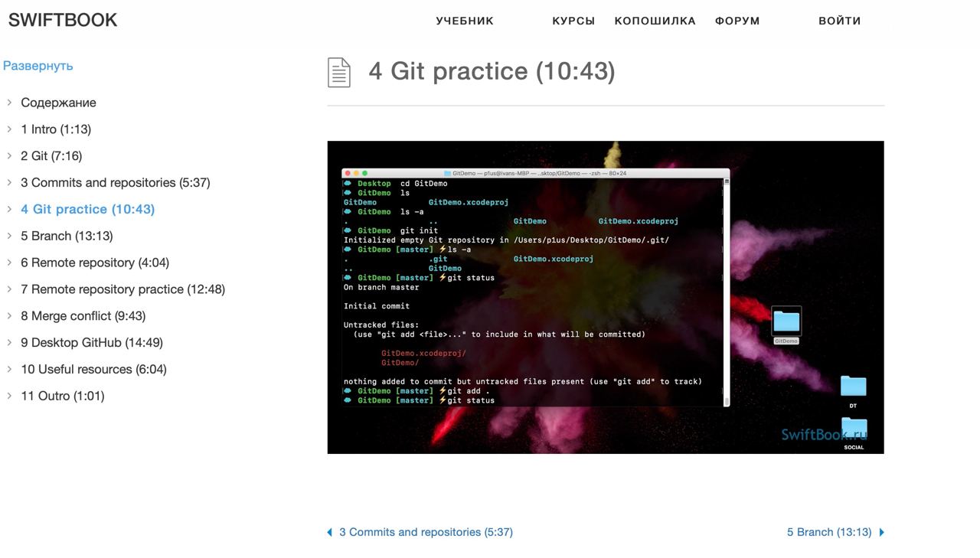Click the terminal window title bar
Image resolution: width=980 pixels, height=558 pixels.
[535, 173]
